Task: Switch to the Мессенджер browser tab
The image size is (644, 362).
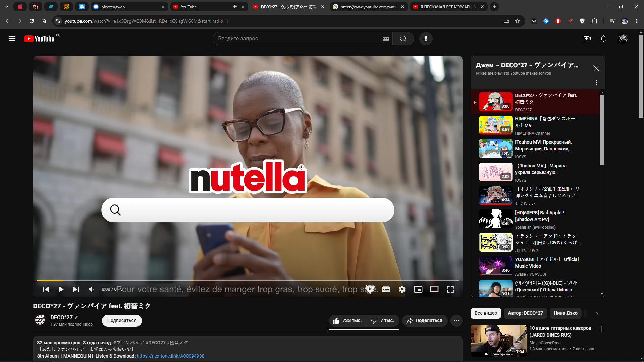Action: pos(129,7)
